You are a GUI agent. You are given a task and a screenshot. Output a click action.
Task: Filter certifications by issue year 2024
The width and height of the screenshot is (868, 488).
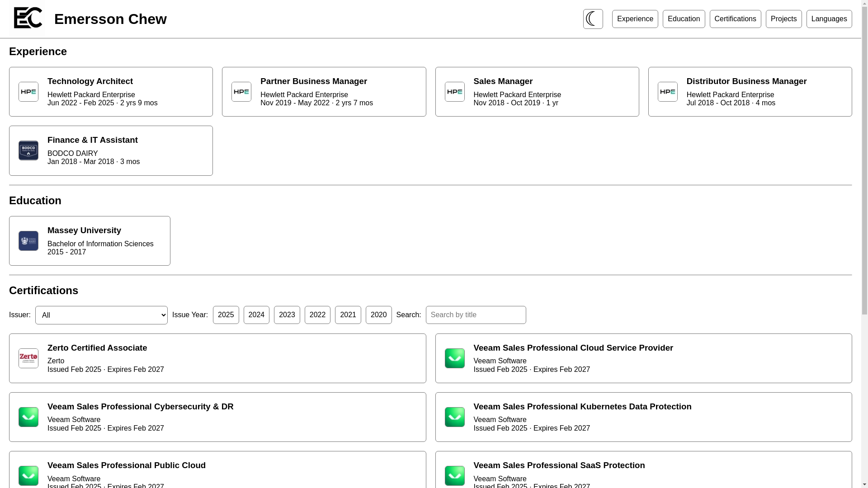[x=256, y=315]
